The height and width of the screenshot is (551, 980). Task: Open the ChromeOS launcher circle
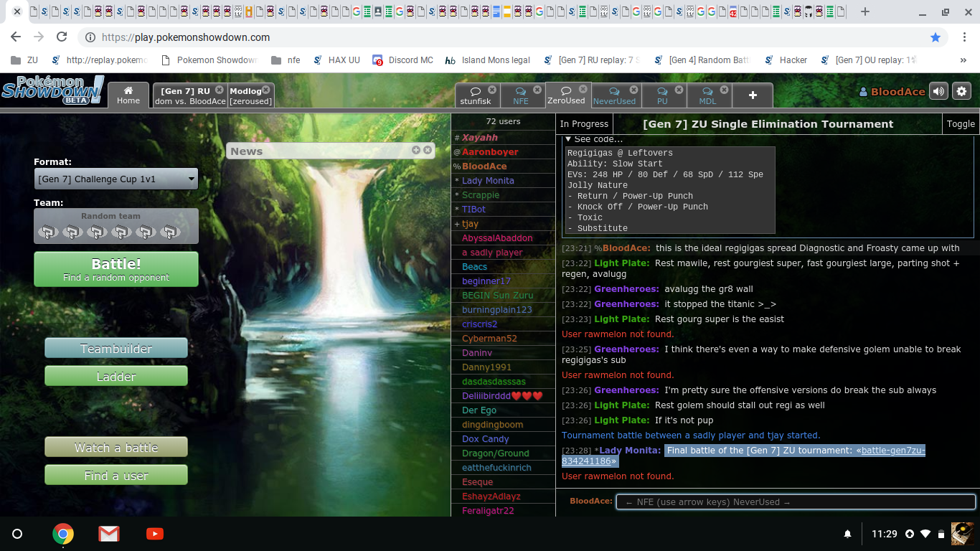point(17,534)
